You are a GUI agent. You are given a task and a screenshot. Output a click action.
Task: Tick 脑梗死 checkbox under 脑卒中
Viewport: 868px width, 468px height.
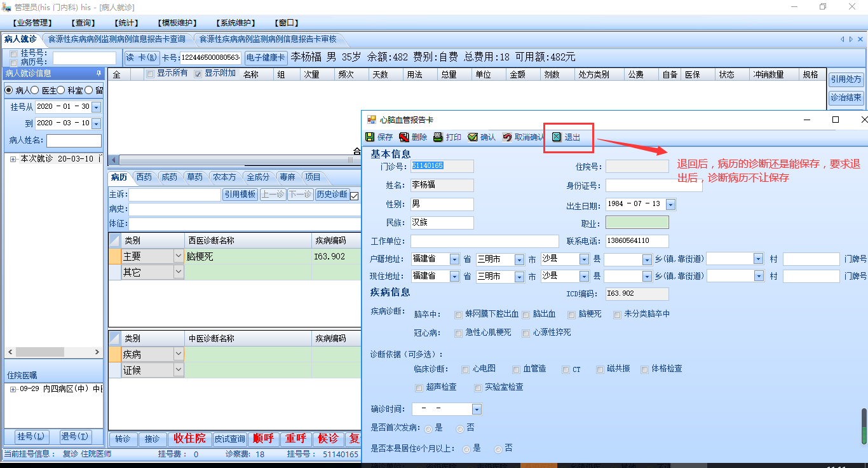pyautogui.click(x=572, y=314)
